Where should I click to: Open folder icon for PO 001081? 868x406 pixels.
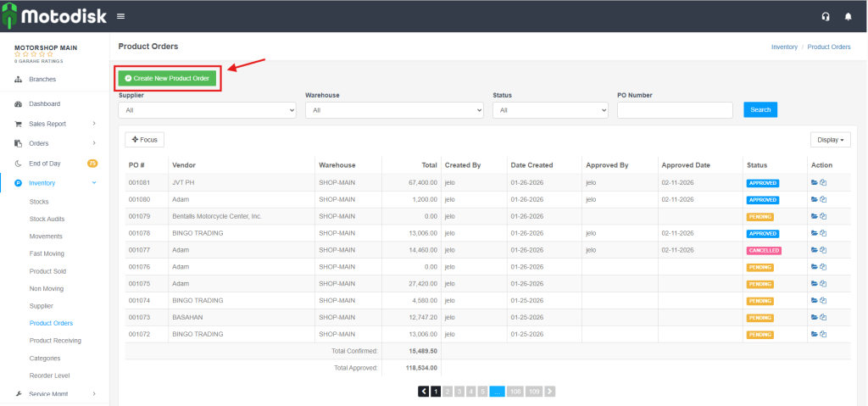[x=815, y=182]
